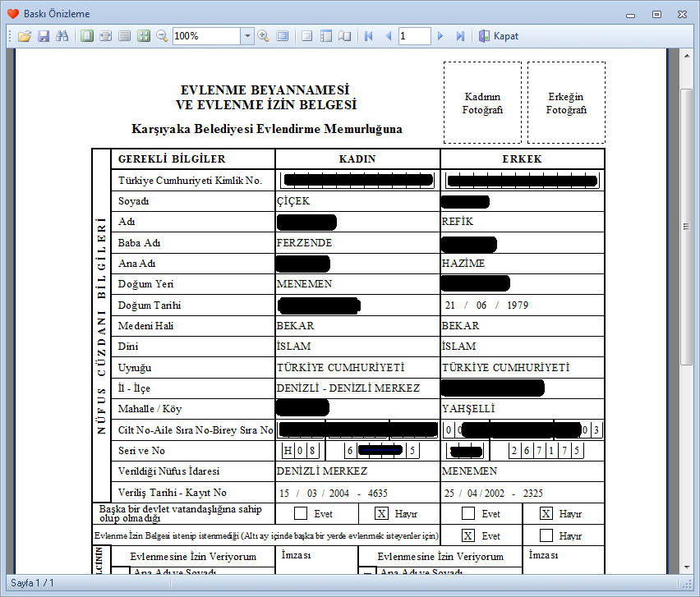700x597 pixels.
Task: Toggle full screen preview icon
Action: click(x=282, y=36)
